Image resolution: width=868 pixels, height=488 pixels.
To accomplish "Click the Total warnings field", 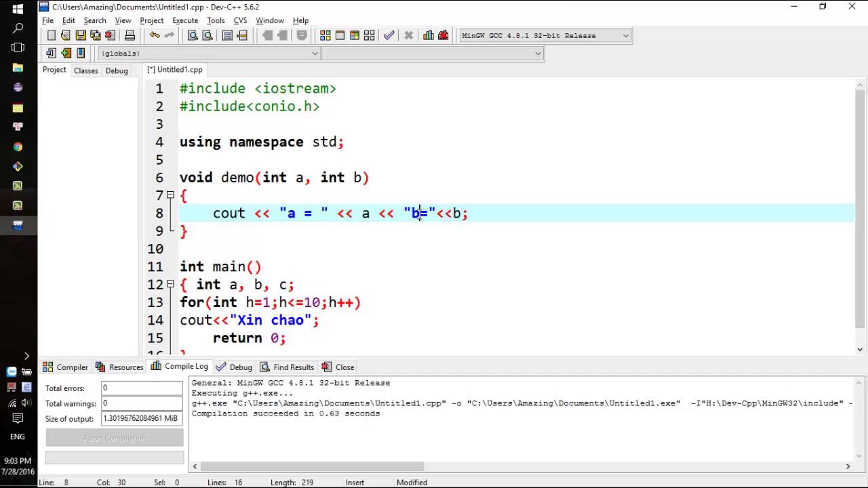I will [142, 403].
